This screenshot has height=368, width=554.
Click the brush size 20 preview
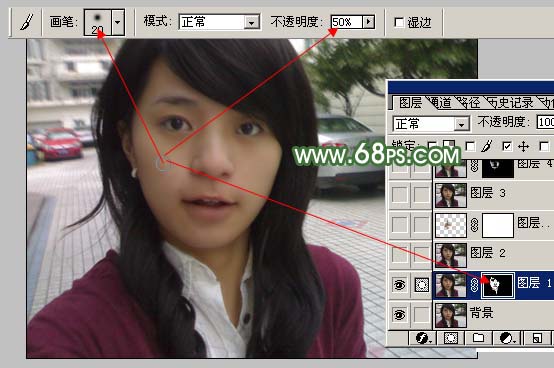pos(98,22)
